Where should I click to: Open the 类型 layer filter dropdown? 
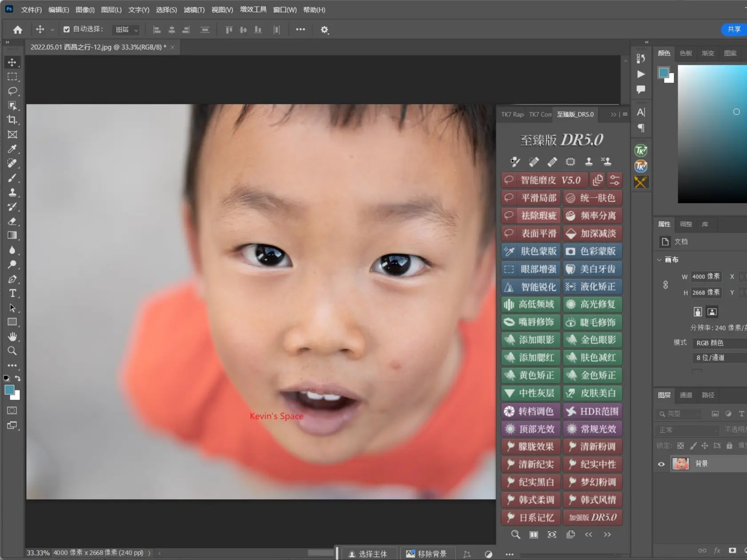coord(678,413)
